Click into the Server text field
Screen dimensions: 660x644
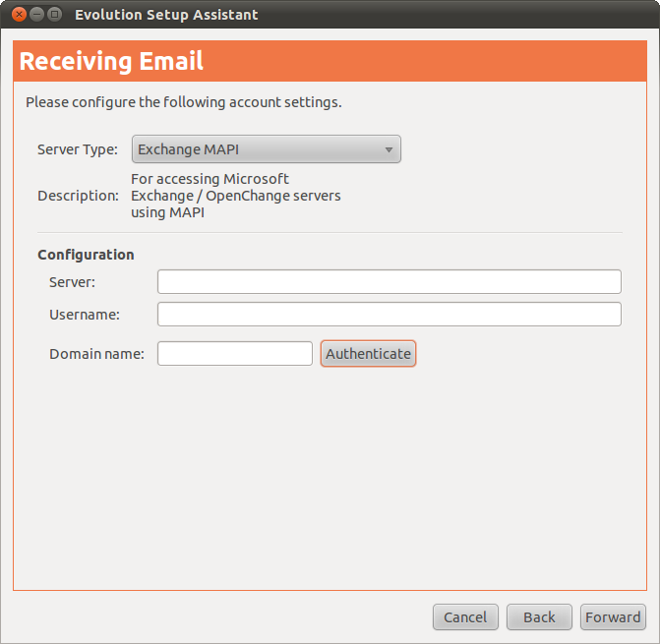(x=389, y=282)
